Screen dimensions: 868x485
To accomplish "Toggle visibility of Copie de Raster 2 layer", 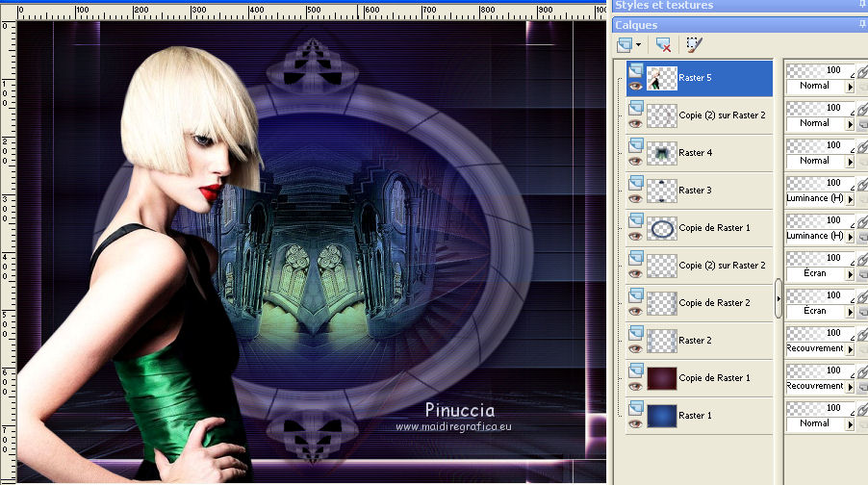I will tap(635, 311).
